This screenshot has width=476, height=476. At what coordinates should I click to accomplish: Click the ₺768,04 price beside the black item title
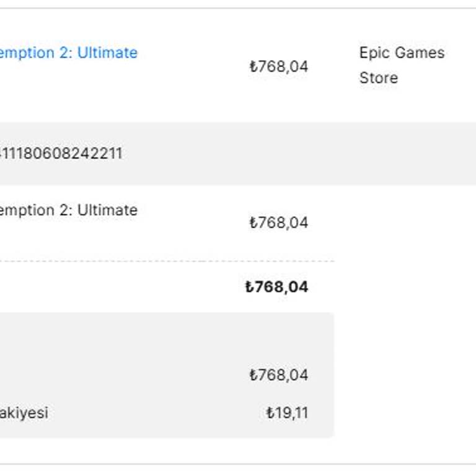(x=278, y=223)
